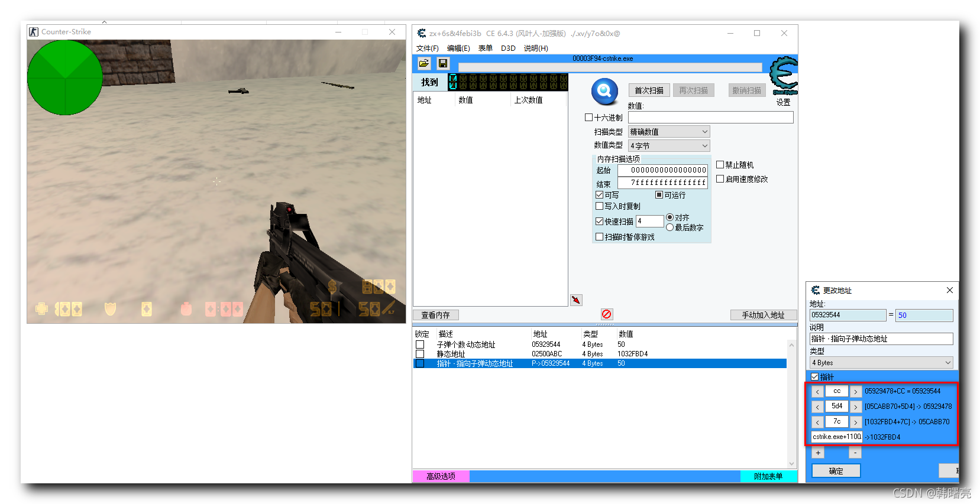Select the 最后数字 radio button
This screenshot has width=980, height=504.
[669, 227]
